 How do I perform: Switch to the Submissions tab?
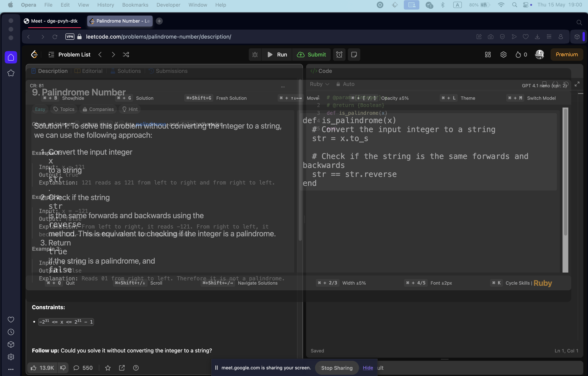168,71
